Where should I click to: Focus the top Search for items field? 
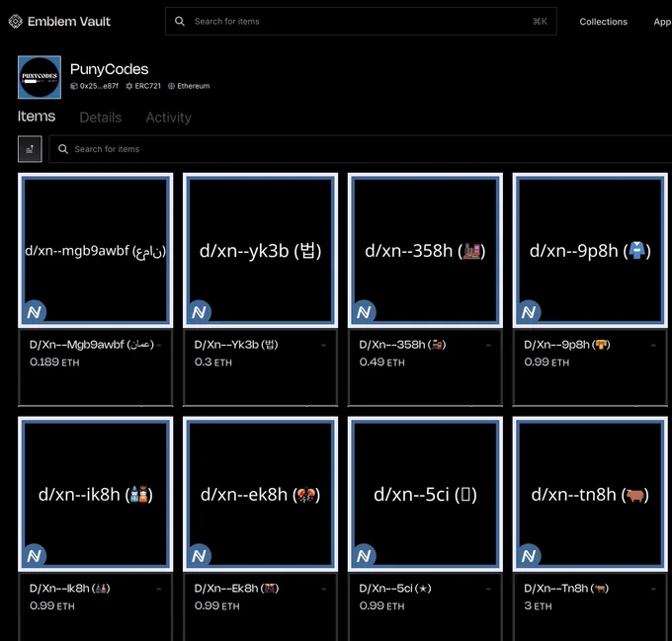tap(361, 21)
